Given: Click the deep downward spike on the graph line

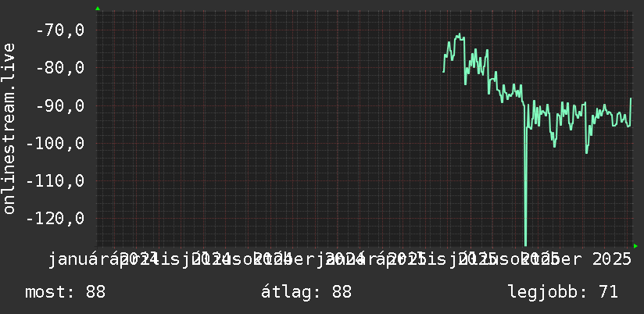Looking at the screenshot, I should pyautogui.click(x=525, y=184).
